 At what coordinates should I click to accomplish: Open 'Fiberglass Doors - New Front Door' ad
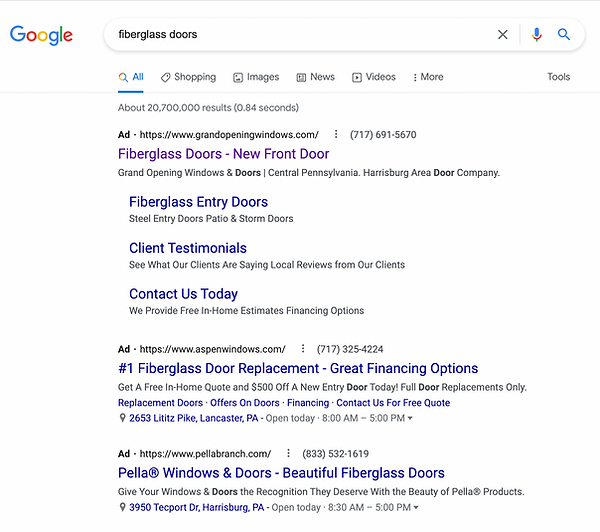[223, 154]
